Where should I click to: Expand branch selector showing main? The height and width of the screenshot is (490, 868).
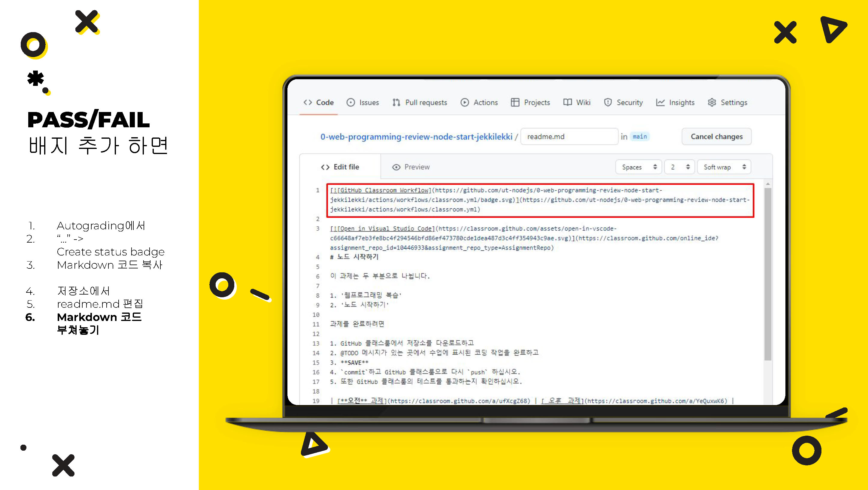[642, 136]
